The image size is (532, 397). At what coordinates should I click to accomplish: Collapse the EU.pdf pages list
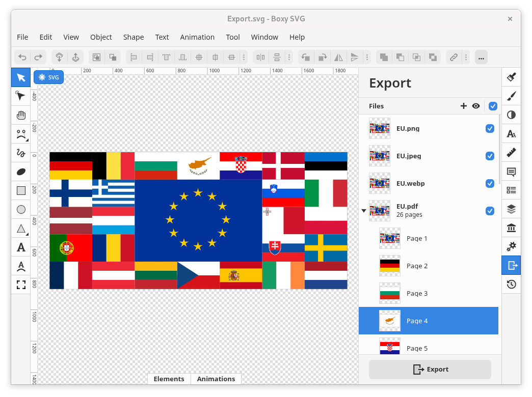point(363,210)
